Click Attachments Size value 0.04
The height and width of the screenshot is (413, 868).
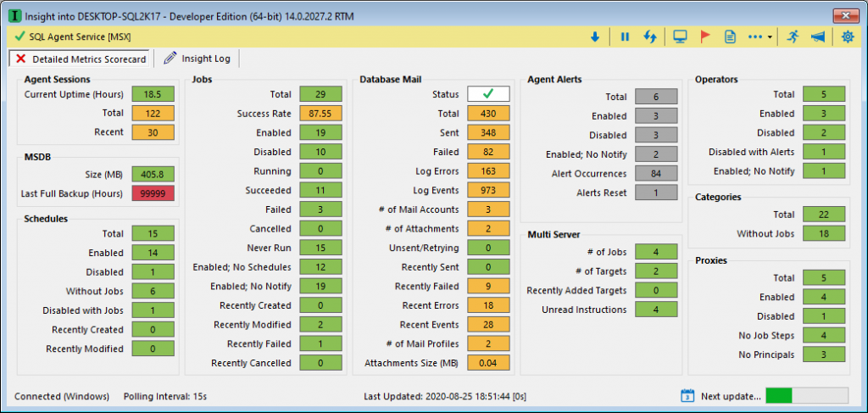[x=488, y=363]
